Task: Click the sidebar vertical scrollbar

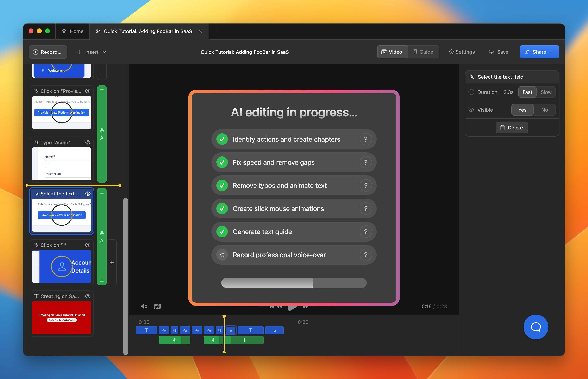Action: coord(125,276)
